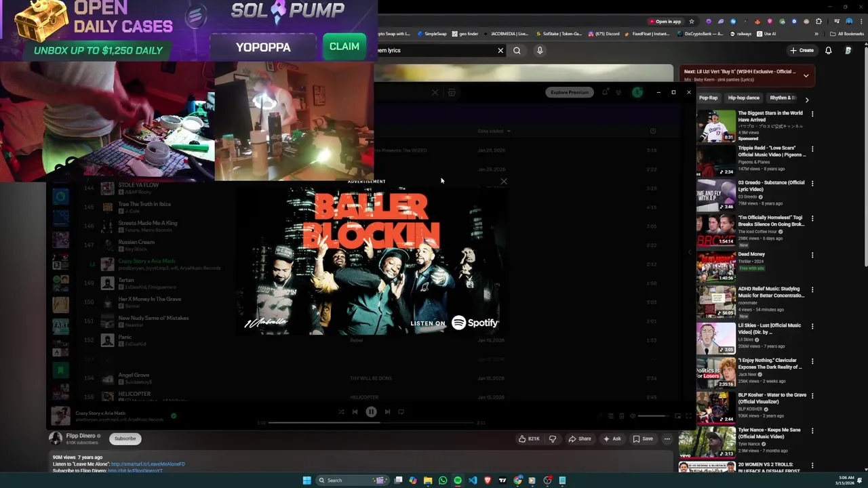Open File Explorer from taskbar
Screen dimensions: 868x488
(x=428, y=480)
